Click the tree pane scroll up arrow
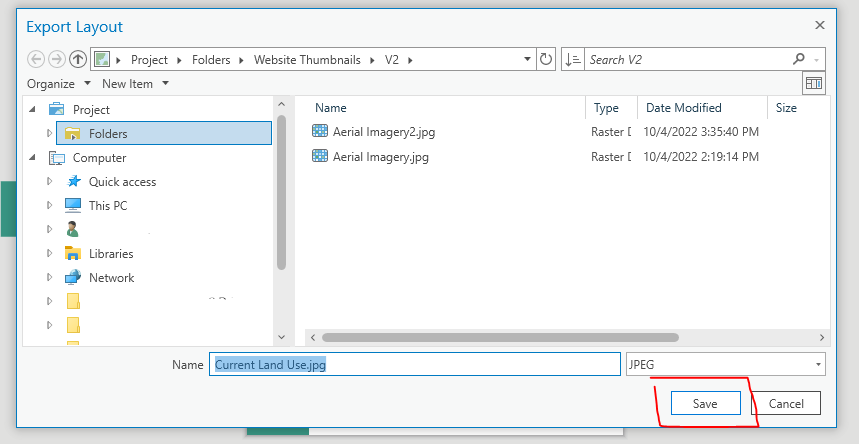The height and width of the screenshot is (444, 859). tap(282, 104)
